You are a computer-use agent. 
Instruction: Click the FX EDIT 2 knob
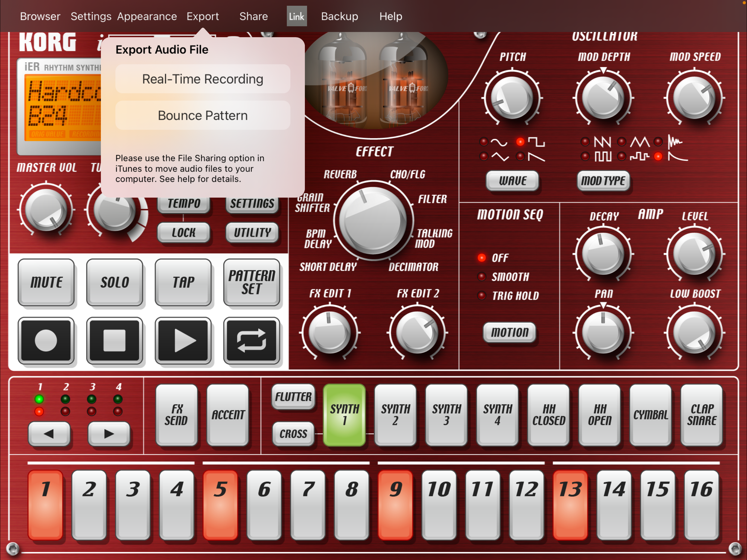coord(417,333)
